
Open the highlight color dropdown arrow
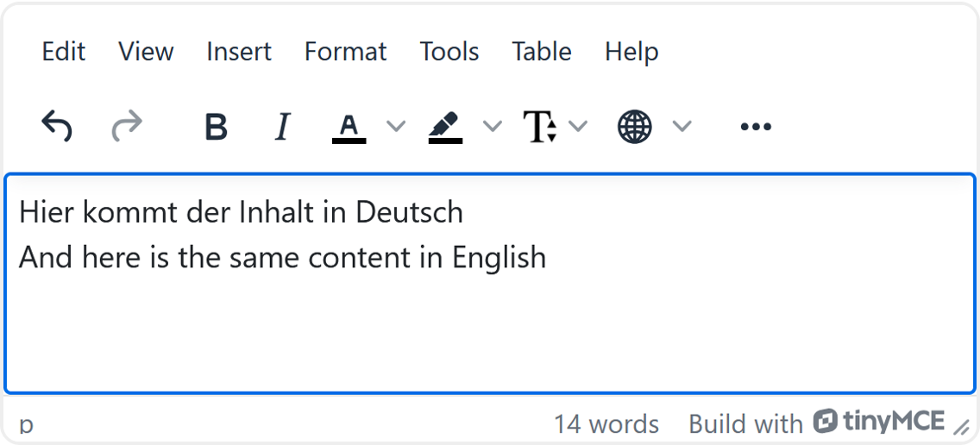(x=493, y=126)
